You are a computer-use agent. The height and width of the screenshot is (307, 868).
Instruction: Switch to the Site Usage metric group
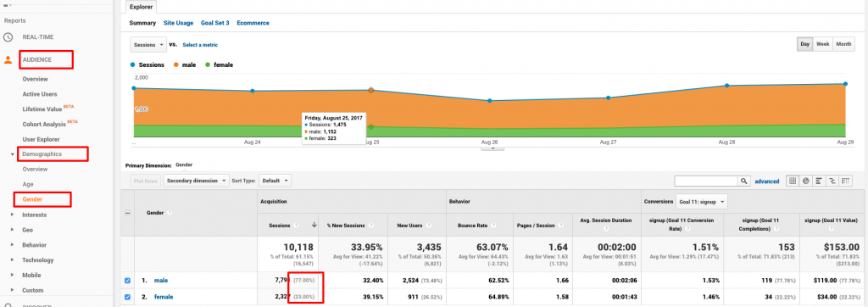click(x=178, y=23)
